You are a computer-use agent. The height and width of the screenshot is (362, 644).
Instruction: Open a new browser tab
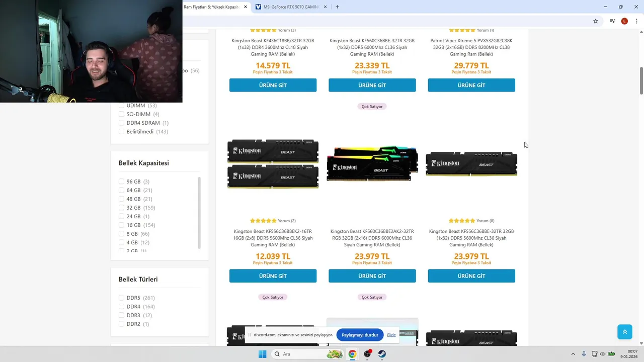337,7
